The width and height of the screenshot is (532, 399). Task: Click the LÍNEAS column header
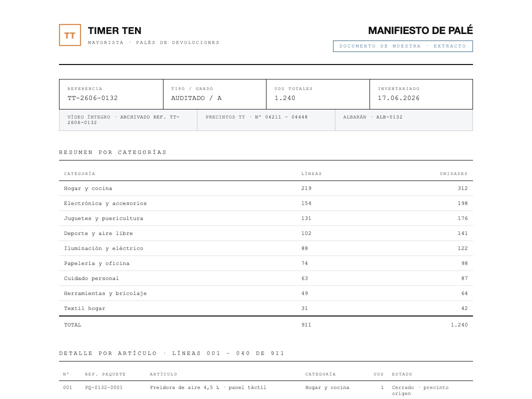[311, 173]
